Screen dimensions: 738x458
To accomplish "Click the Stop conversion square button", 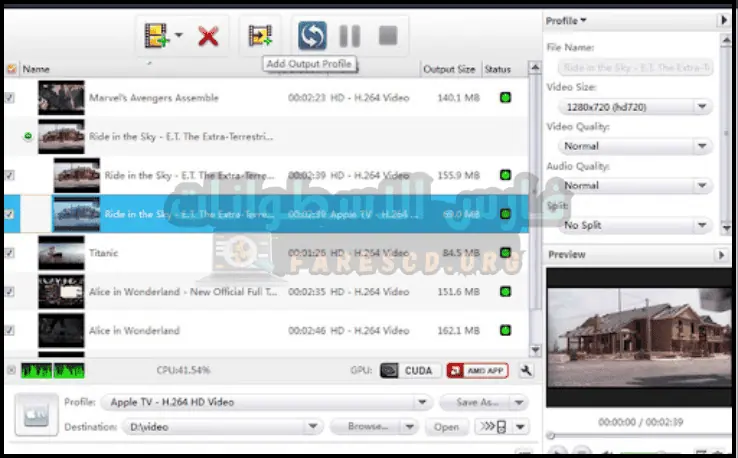I will [x=388, y=37].
